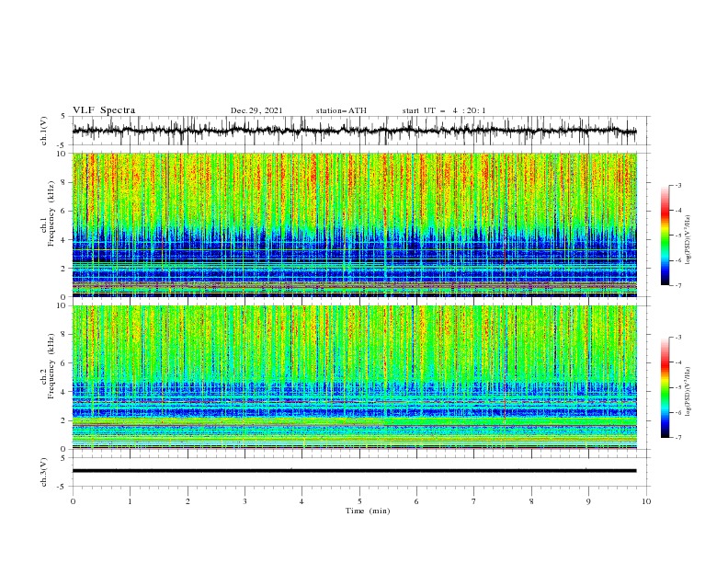This screenshot has height=563, width=728.
Task: Click the "-5" label on ch.1 color bar
Action: click(678, 236)
